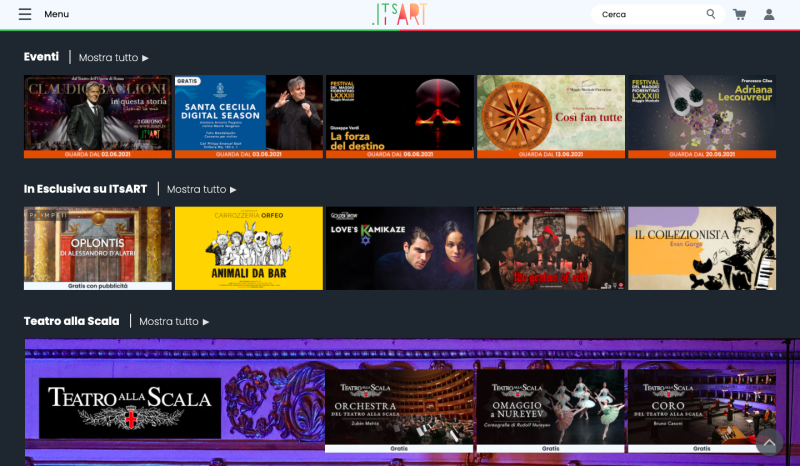Click Gratis label under Omaggio a Nureyev
The width and height of the screenshot is (800, 466).
click(x=550, y=449)
